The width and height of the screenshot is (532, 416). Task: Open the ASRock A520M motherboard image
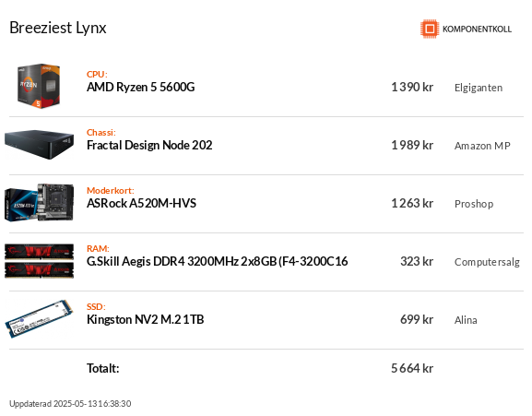pyautogui.click(x=39, y=203)
